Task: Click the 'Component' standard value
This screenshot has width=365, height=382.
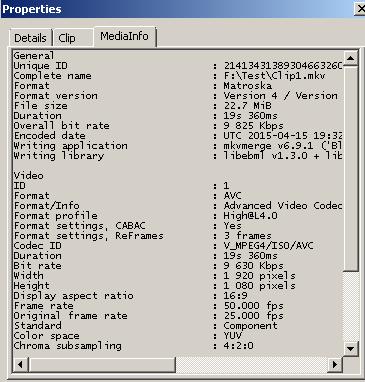Action: [x=250, y=326]
